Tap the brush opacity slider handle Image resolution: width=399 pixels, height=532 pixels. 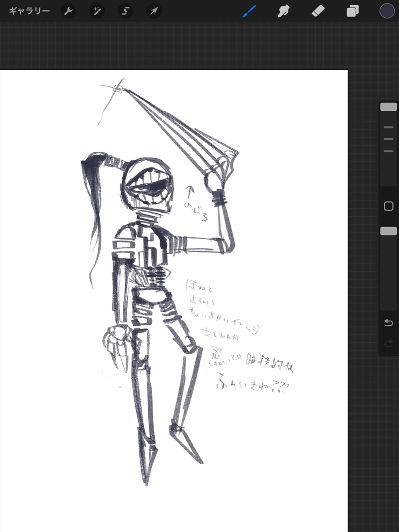(x=389, y=231)
